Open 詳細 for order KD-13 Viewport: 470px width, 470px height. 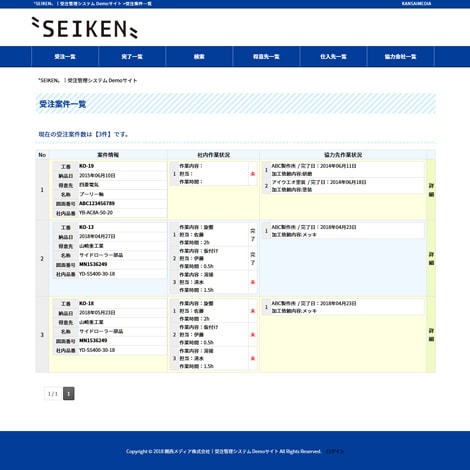(x=431, y=258)
